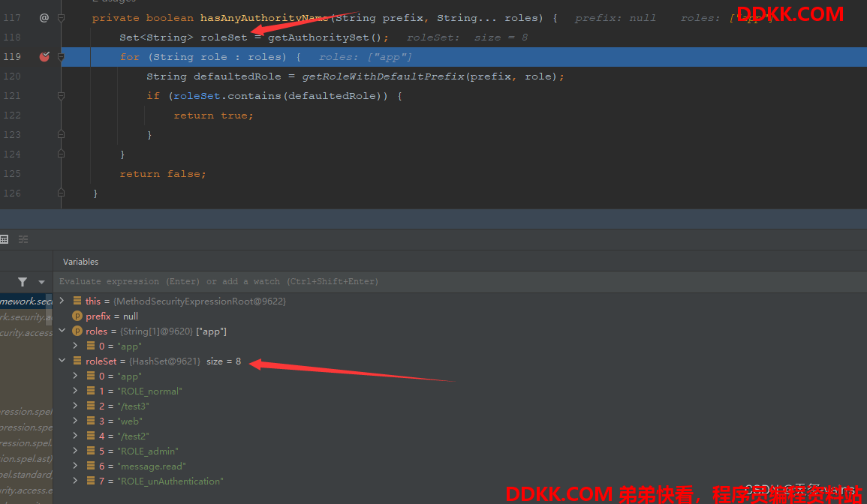This screenshot has width=867, height=504.
Task: Click hasAnyAuthorityName method name
Action: [x=264, y=18]
